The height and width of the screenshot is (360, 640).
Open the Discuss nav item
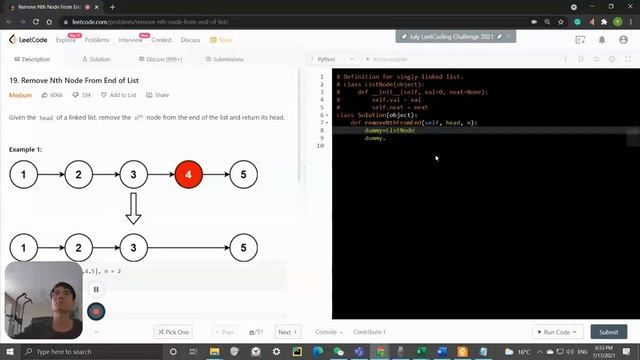tap(191, 40)
